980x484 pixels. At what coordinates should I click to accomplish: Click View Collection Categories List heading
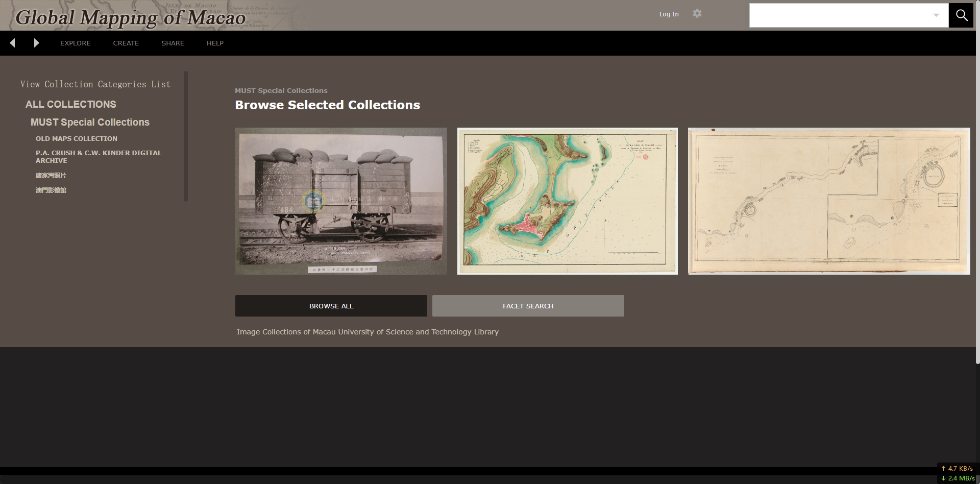[95, 84]
